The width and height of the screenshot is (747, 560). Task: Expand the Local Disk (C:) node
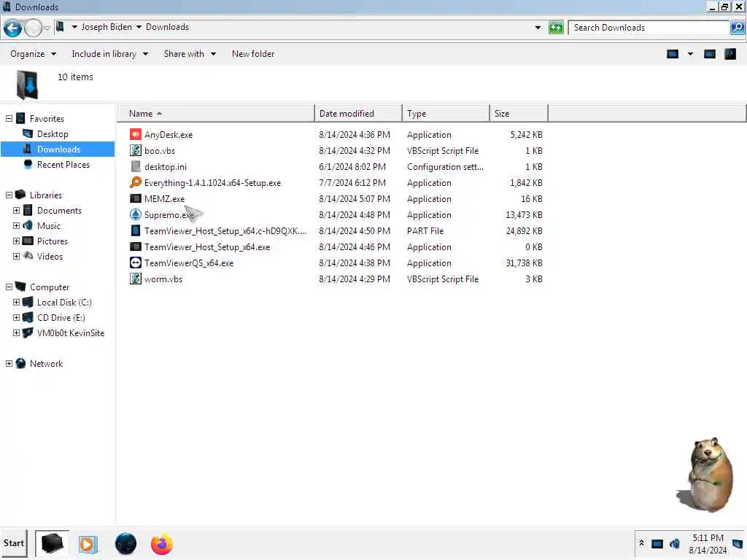pyautogui.click(x=17, y=302)
